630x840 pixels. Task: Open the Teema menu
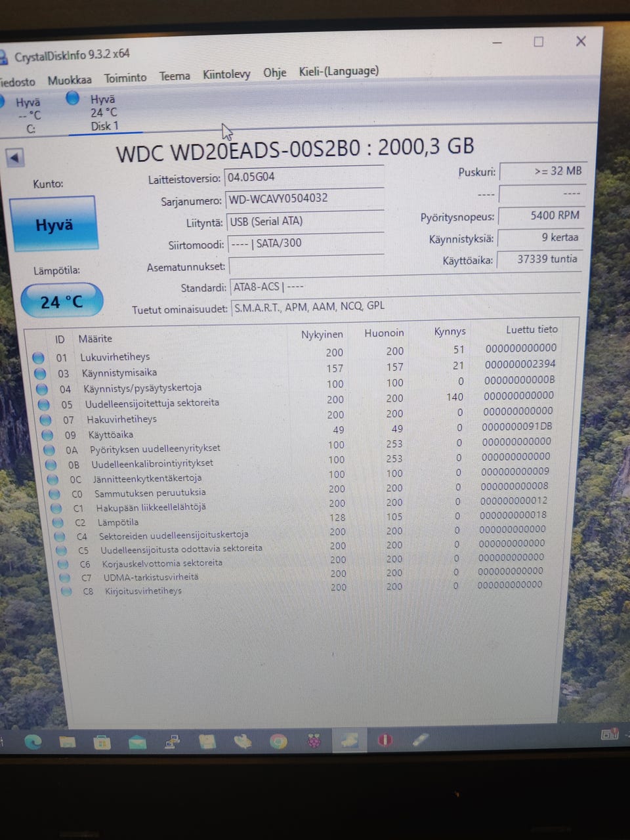click(x=175, y=76)
